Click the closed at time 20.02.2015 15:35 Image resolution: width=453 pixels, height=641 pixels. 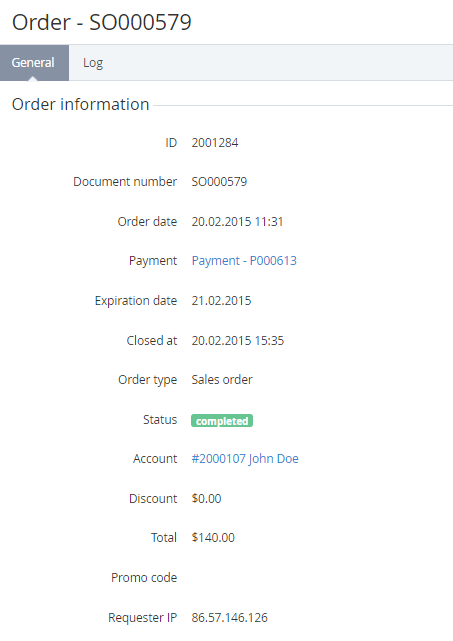click(238, 341)
